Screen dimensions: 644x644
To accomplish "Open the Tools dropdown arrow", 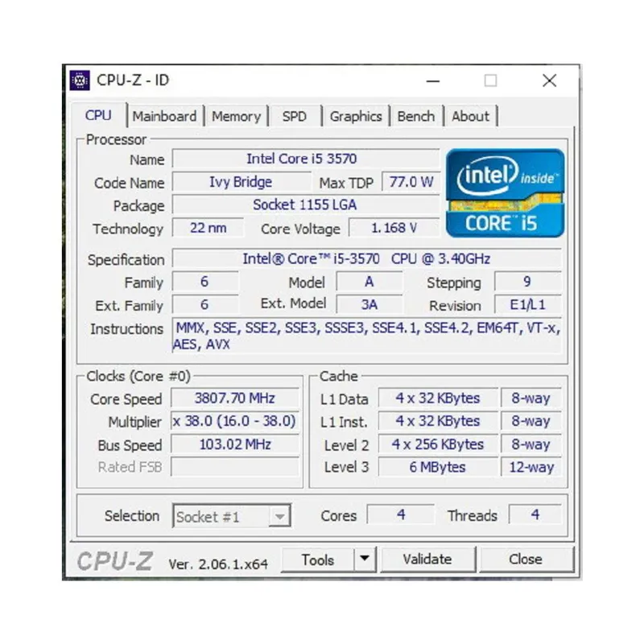I will (x=365, y=559).
